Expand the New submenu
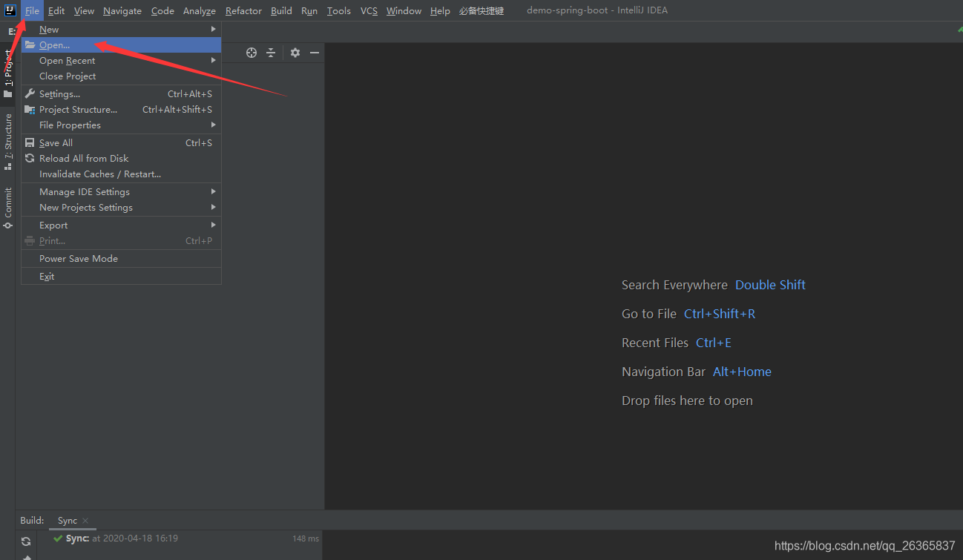This screenshot has width=963, height=560. coord(121,30)
